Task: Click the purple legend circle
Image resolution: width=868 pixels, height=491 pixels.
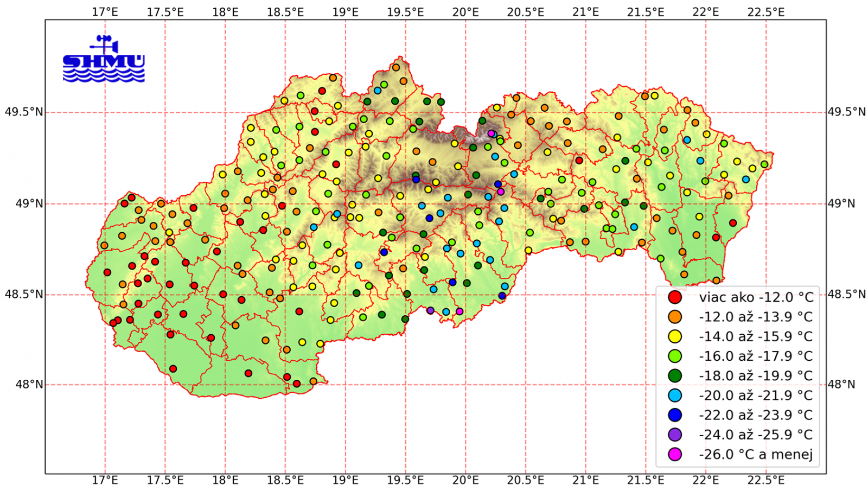Action: 675,435
